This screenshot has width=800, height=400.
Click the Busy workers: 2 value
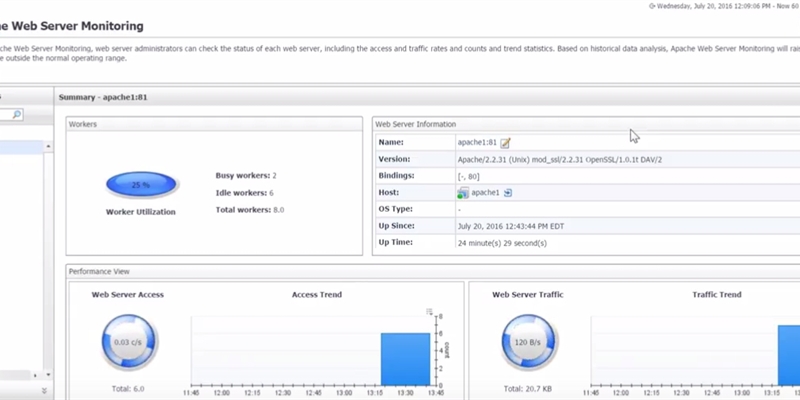274,176
